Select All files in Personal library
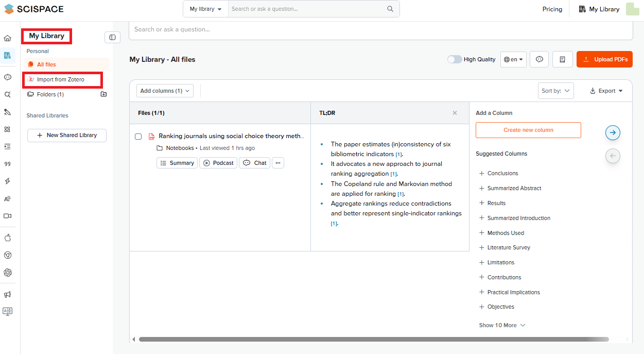The width and height of the screenshot is (644, 354). tap(46, 64)
